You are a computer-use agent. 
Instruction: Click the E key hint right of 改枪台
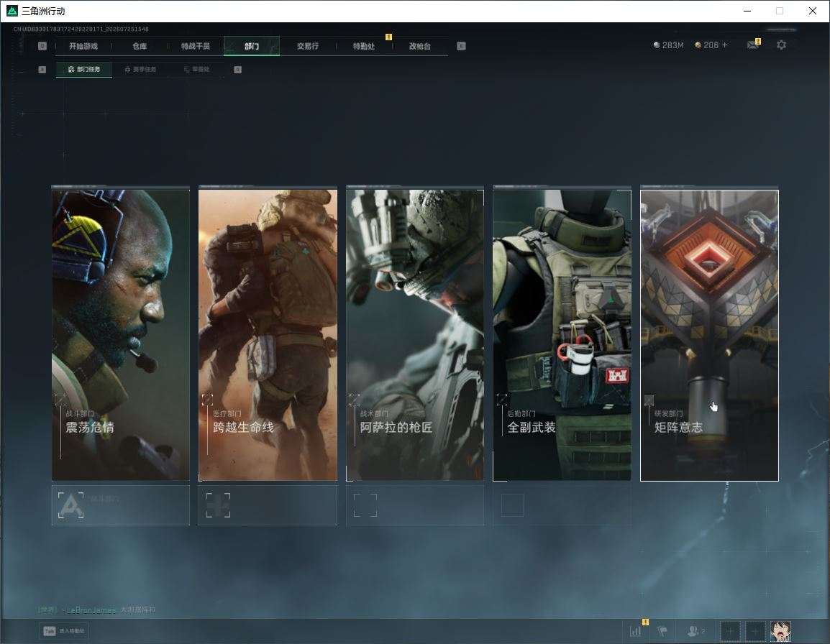(461, 46)
